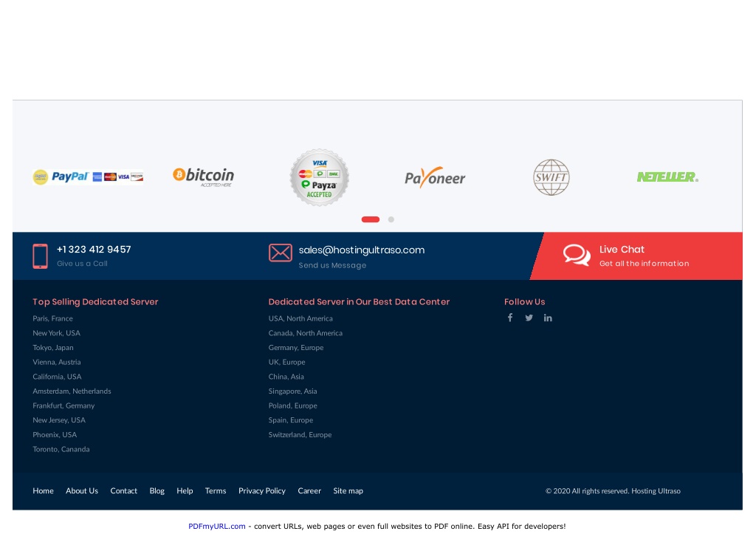The height and width of the screenshot is (534, 756).
Task: Go to Home in footer menu
Action: [43, 490]
